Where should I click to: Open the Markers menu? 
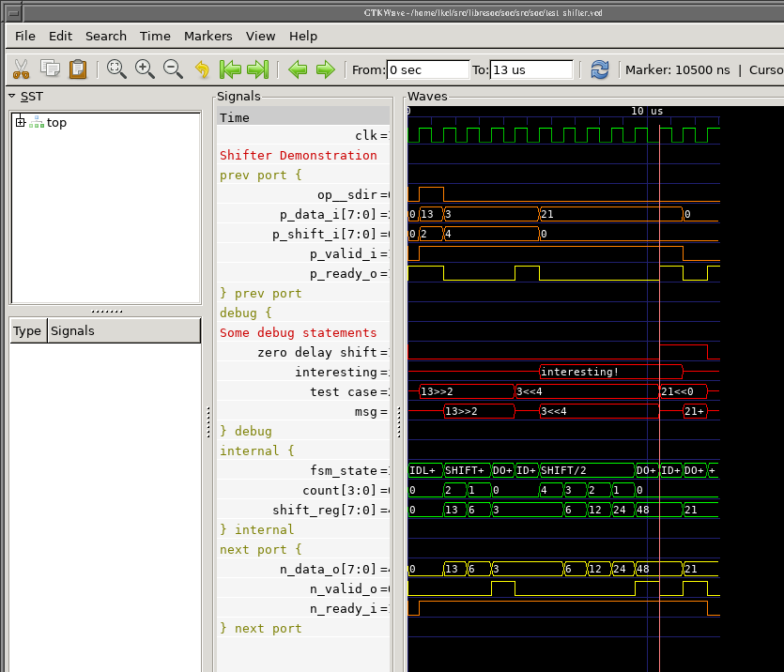(208, 36)
